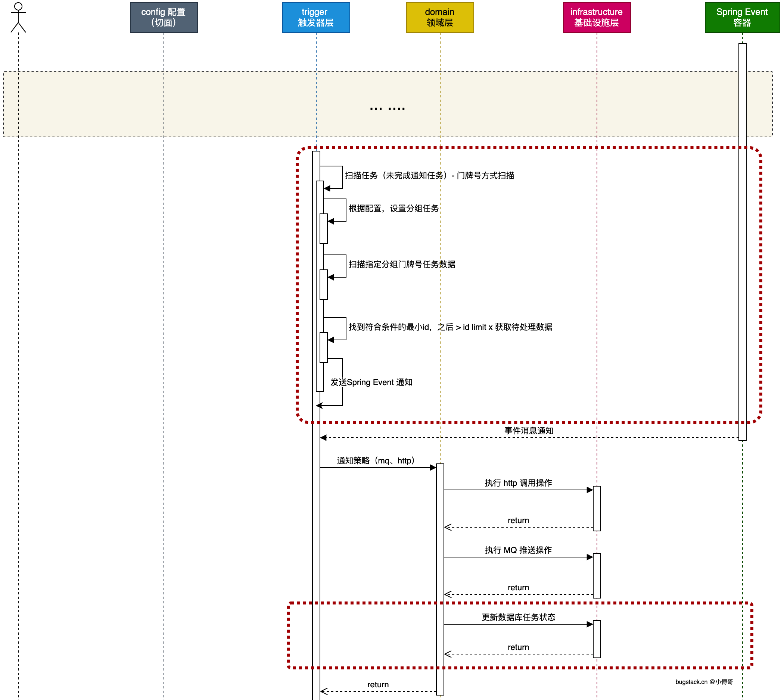Viewport: 784px width, 700px height.
Task: Click the yellow domain 领域层 box
Action: (439, 17)
